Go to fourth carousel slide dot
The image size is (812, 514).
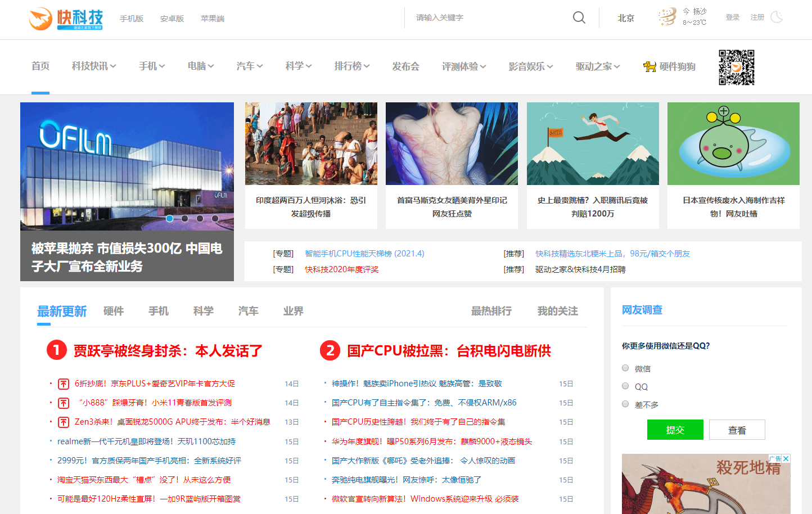coord(215,218)
